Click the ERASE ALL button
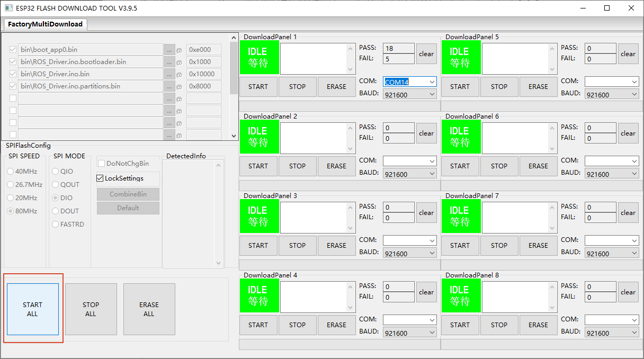This screenshot has height=359, width=644. [149, 309]
